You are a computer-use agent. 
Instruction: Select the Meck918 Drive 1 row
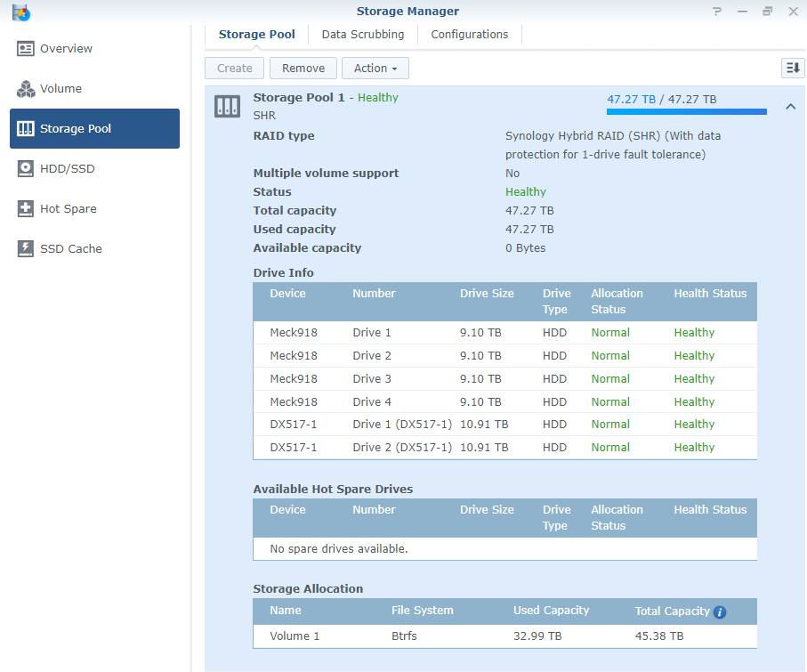click(x=504, y=333)
